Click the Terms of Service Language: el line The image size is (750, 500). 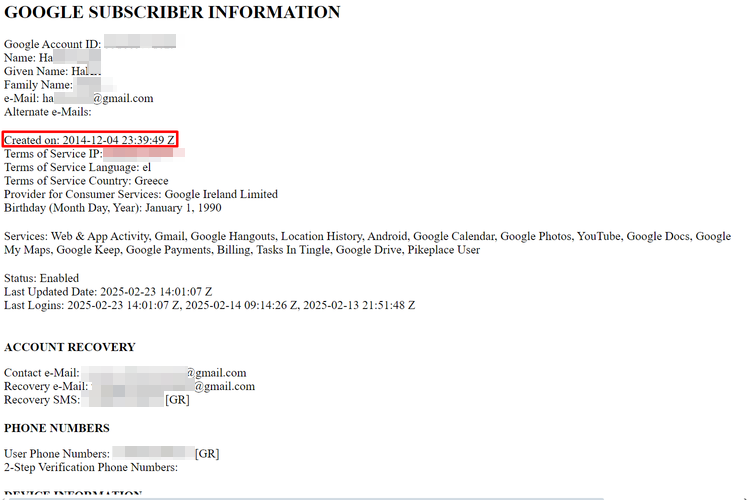click(x=77, y=167)
